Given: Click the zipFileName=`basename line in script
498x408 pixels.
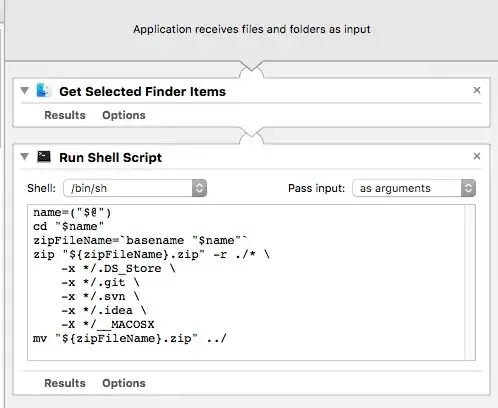Looking at the screenshot, I should point(140,240).
